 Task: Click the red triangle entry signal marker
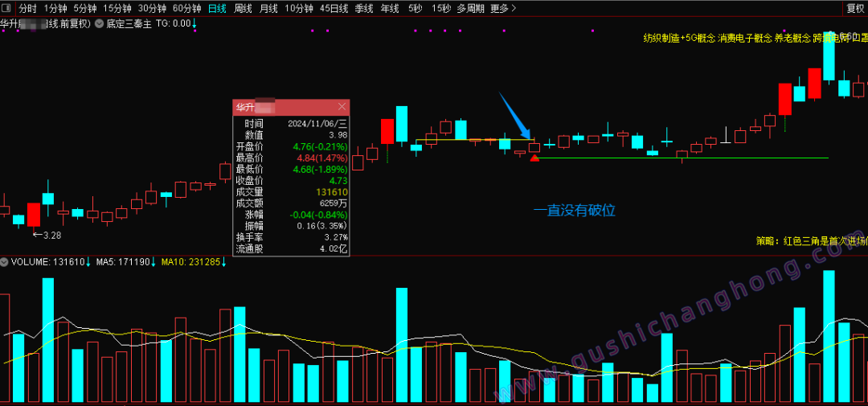coord(534,158)
